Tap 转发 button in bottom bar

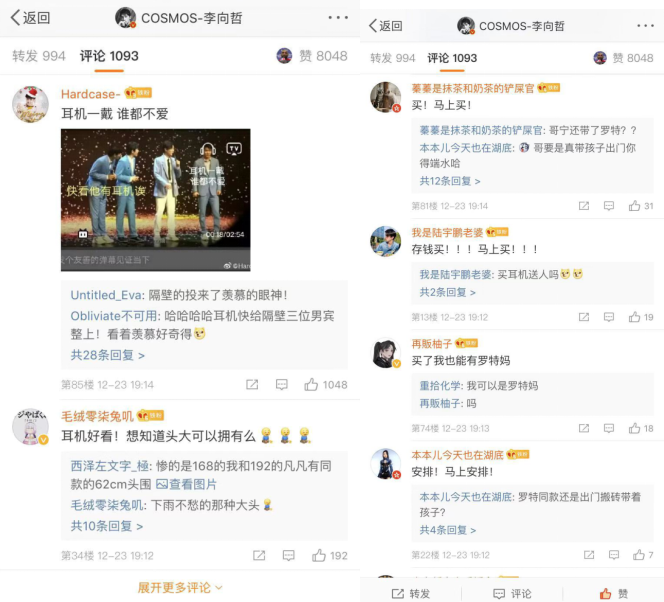(410, 594)
